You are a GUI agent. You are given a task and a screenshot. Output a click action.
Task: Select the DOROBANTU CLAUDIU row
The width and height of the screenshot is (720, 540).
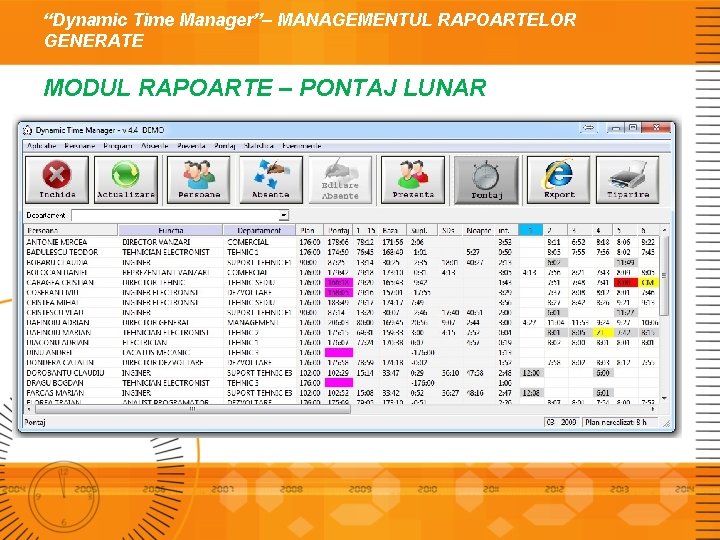click(342, 373)
